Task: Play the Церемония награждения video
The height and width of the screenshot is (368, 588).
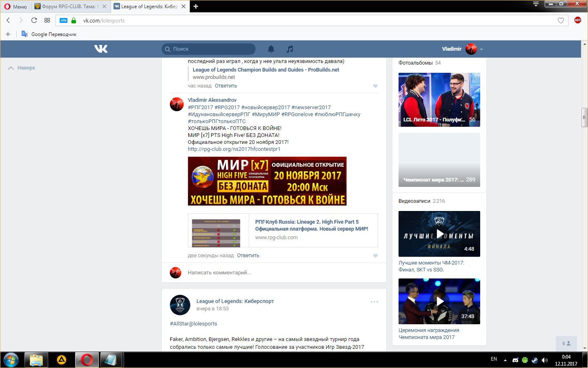Action: pyautogui.click(x=439, y=301)
